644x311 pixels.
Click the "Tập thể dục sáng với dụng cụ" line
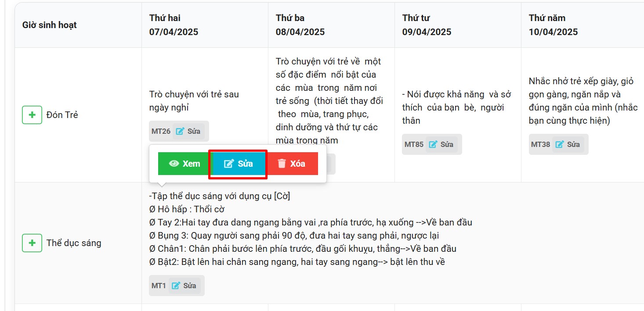(x=220, y=196)
